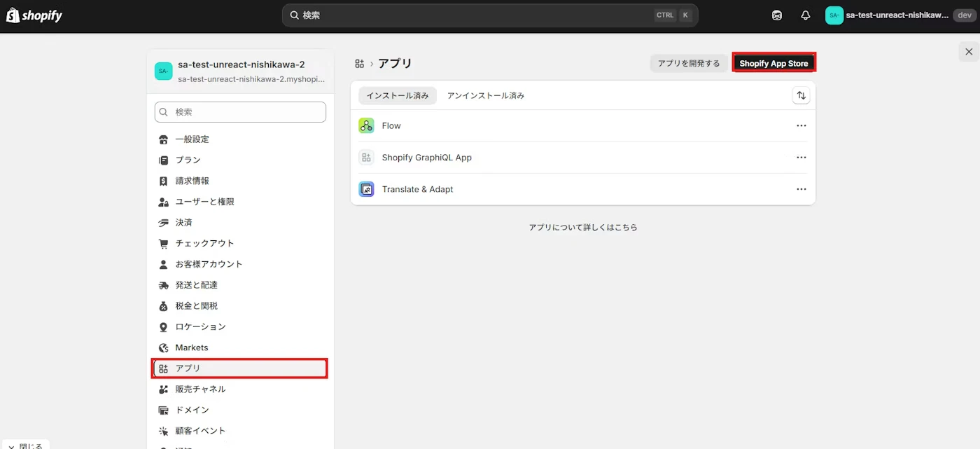Open 一般設定 settings page

click(240, 139)
